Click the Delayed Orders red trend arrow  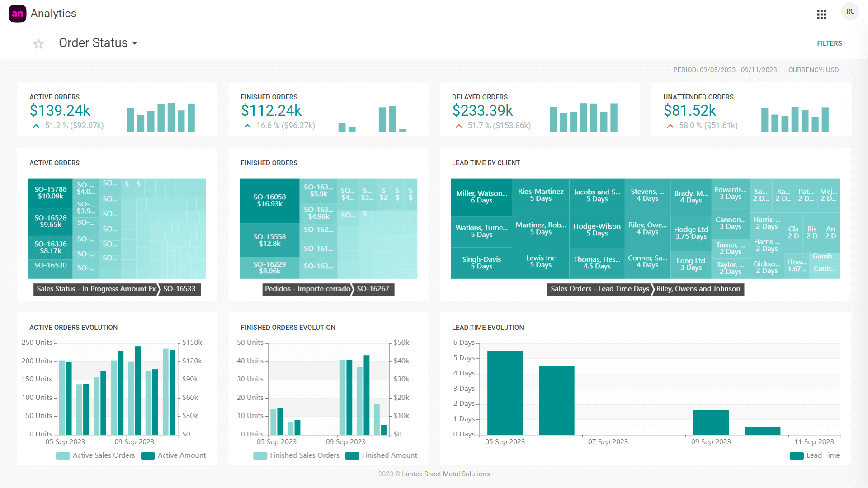click(x=459, y=126)
